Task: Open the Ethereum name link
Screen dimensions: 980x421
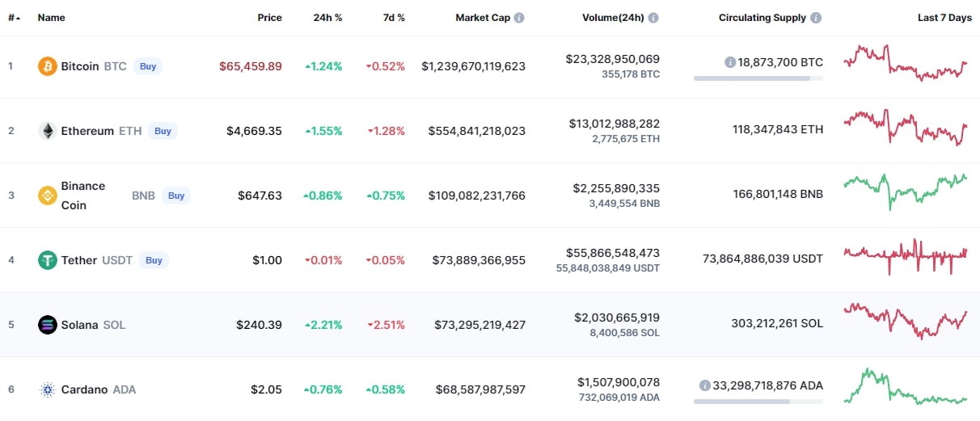Action: tap(87, 131)
